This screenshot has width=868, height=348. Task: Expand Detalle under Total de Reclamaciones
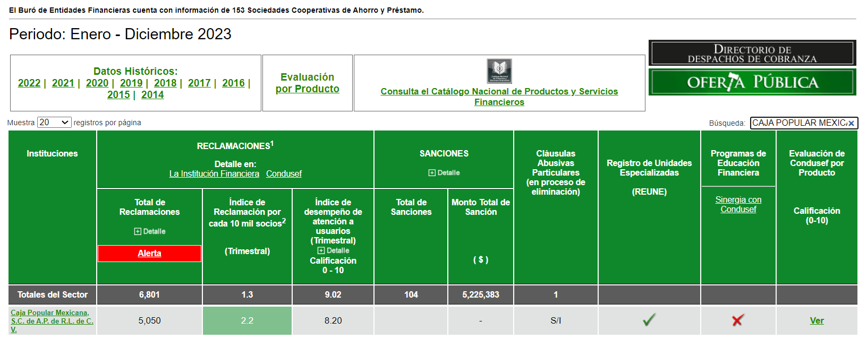coord(150,231)
